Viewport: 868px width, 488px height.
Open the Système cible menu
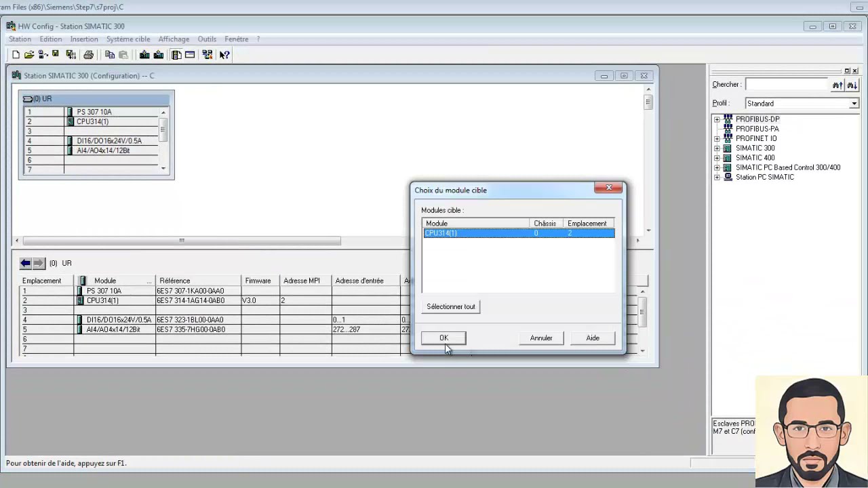pos(128,39)
